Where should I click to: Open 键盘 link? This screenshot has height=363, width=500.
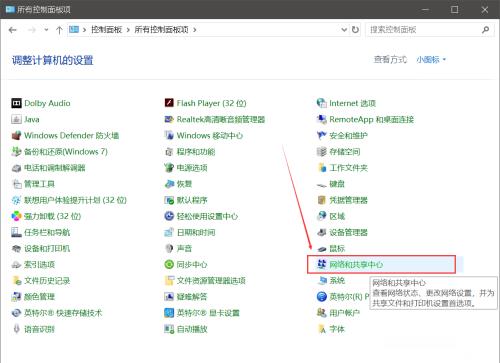point(337,184)
